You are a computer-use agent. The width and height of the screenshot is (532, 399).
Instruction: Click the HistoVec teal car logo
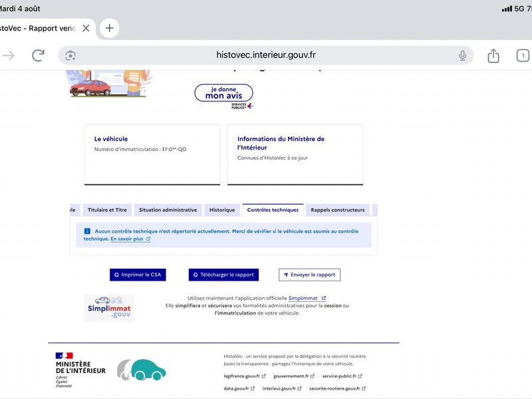click(142, 370)
